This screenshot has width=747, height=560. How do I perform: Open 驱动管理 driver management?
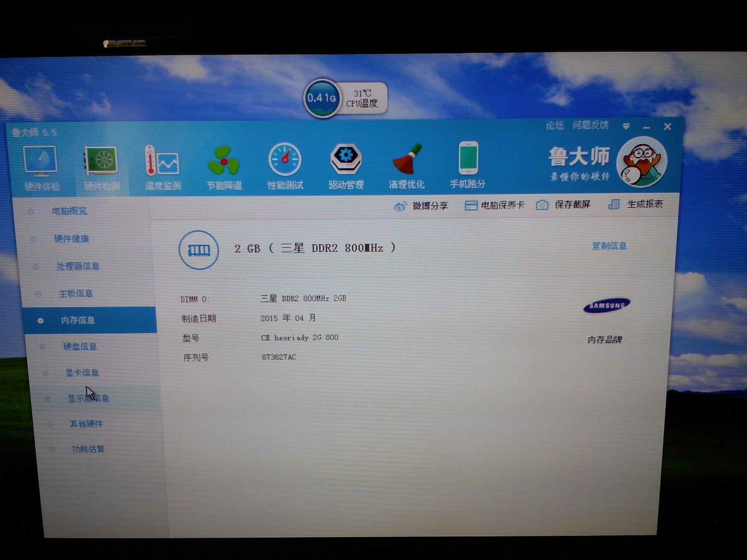coord(346,166)
